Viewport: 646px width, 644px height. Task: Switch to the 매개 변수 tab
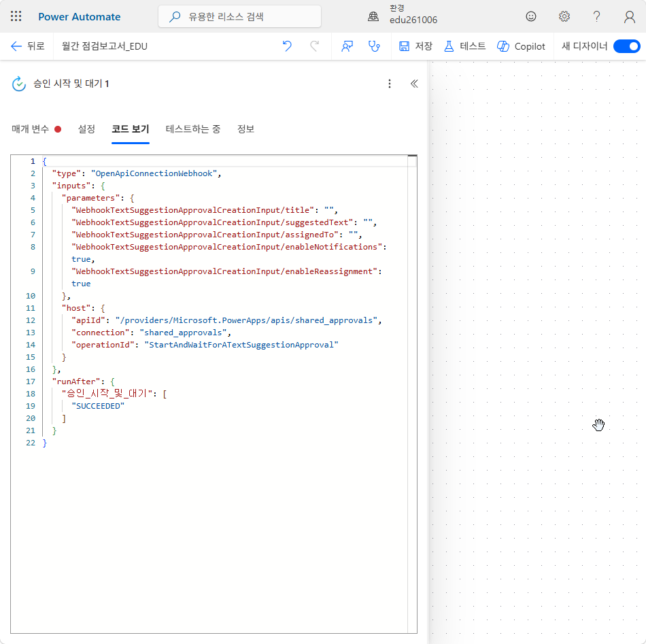click(36, 129)
